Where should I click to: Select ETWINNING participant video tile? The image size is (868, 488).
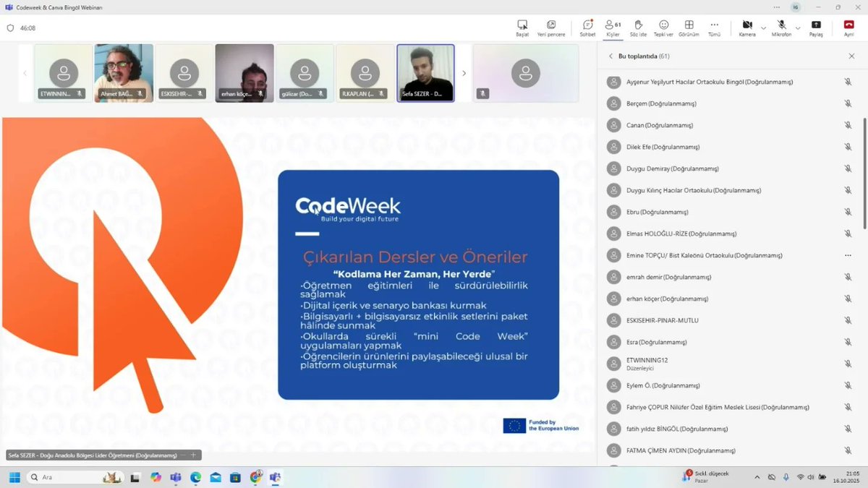pyautogui.click(x=64, y=73)
